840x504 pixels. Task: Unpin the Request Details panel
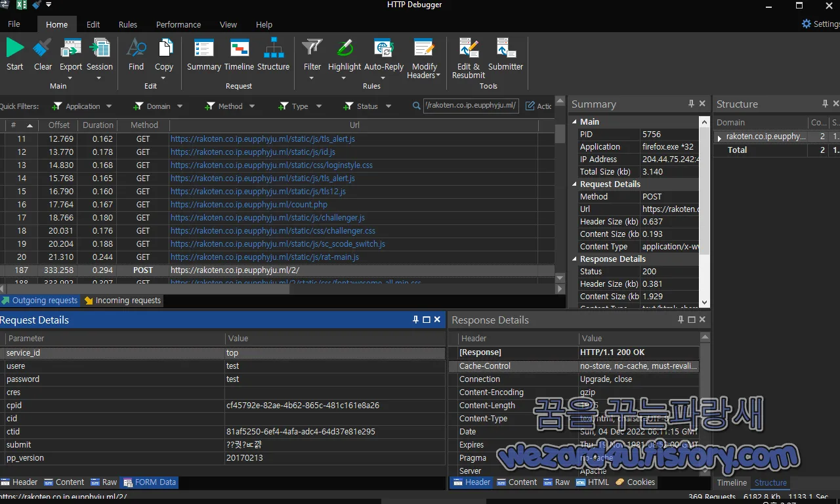pyautogui.click(x=415, y=320)
